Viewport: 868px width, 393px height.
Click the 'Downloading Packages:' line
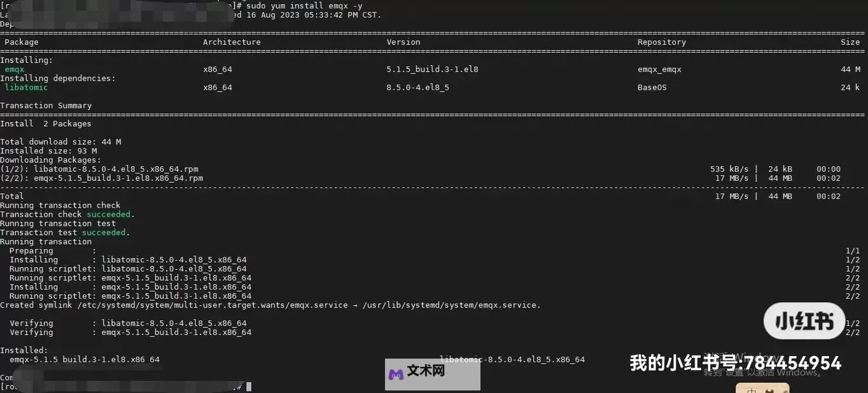click(x=51, y=160)
